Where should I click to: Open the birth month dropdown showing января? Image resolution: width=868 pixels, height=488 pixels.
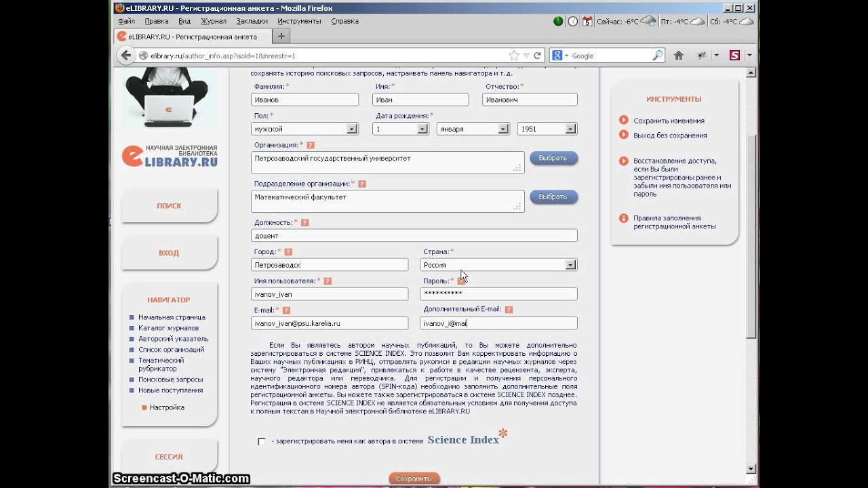[x=502, y=129]
